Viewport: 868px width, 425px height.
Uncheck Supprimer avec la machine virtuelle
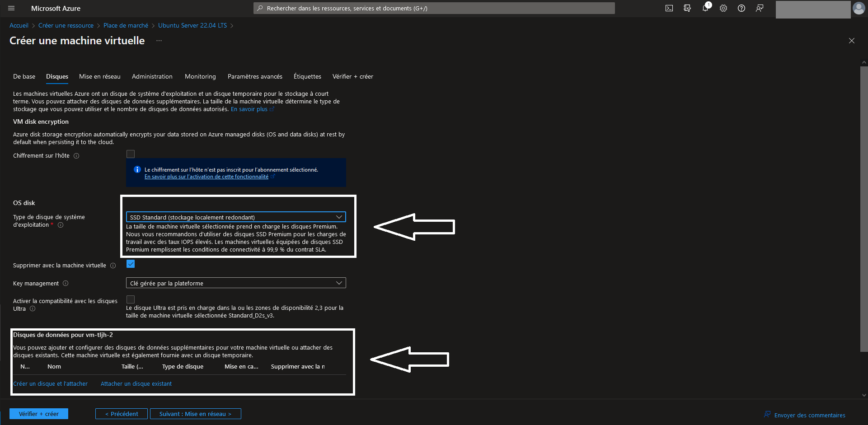click(131, 264)
